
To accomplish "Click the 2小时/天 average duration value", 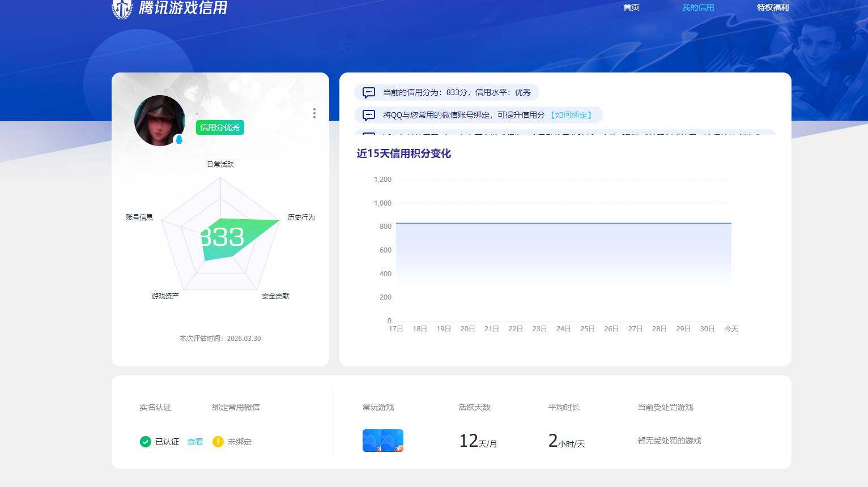I will (x=567, y=441).
